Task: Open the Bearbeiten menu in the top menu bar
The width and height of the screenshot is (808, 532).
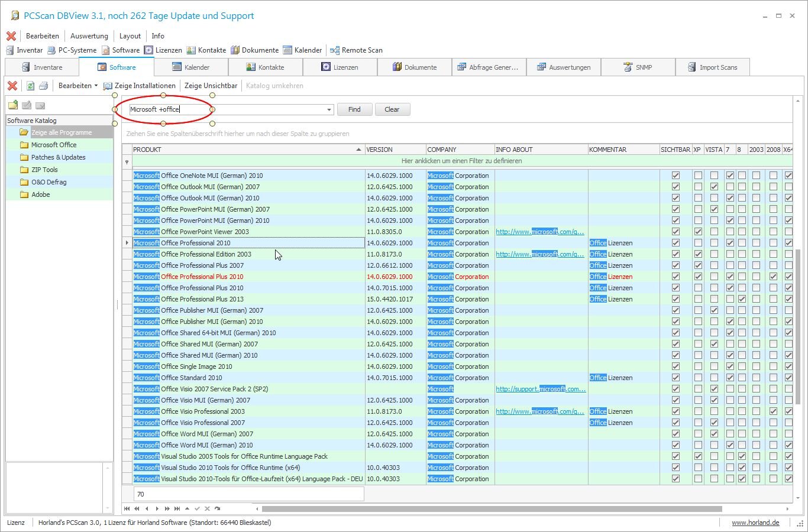Action: pos(43,36)
